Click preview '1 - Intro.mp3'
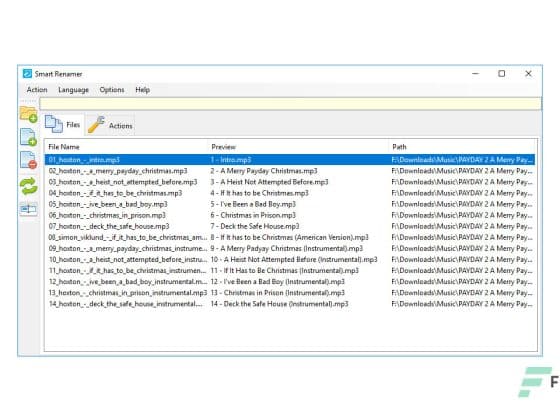 tap(231, 160)
